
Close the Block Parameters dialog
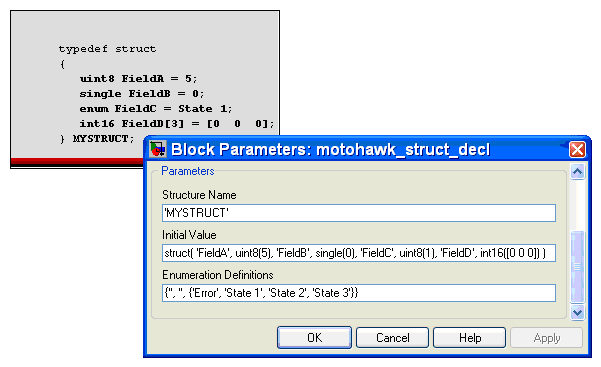pyautogui.click(x=577, y=150)
